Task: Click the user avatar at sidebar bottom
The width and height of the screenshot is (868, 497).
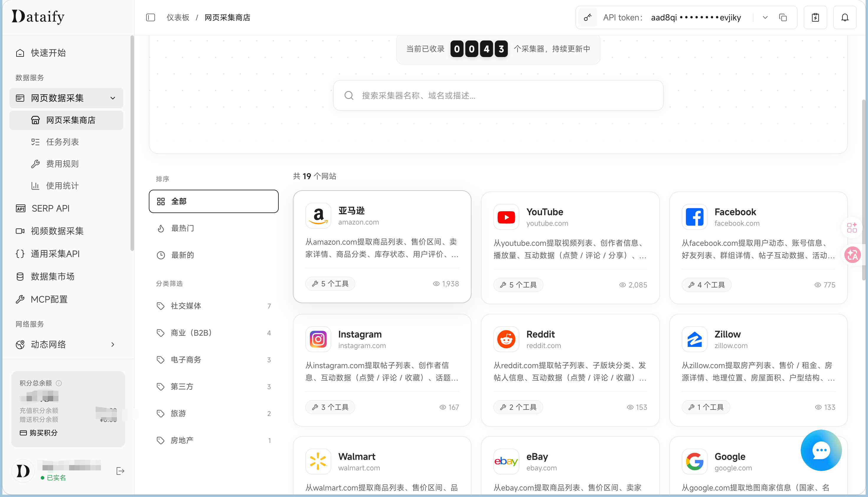Action: (23, 471)
